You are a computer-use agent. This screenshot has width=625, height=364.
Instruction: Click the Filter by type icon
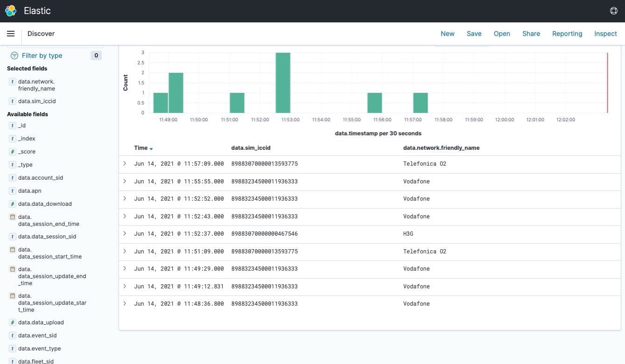[x=14, y=56]
